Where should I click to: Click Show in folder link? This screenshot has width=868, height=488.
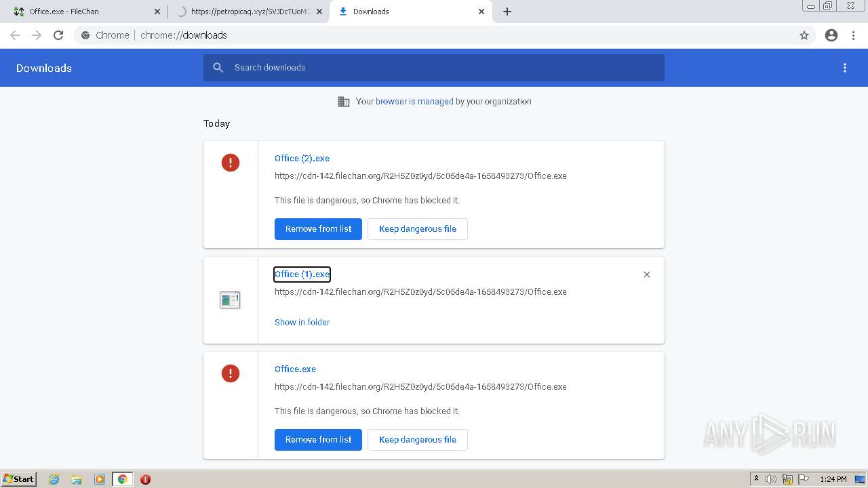click(302, 323)
